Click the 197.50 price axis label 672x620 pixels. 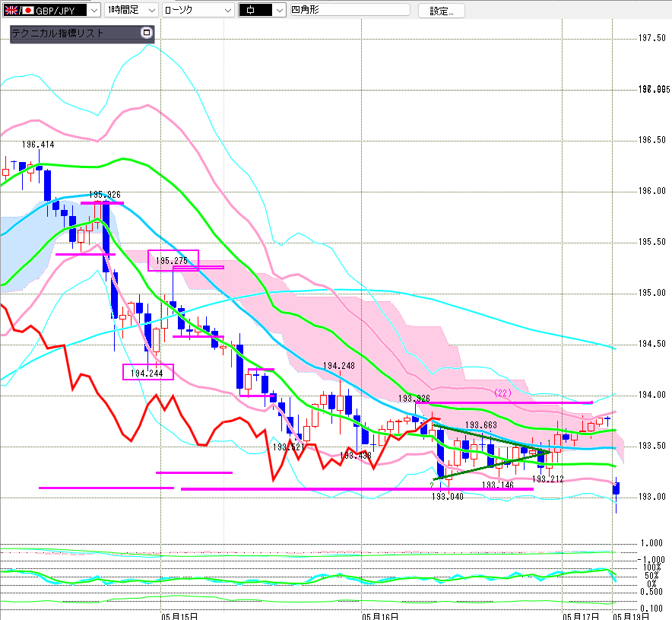point(652,38)
